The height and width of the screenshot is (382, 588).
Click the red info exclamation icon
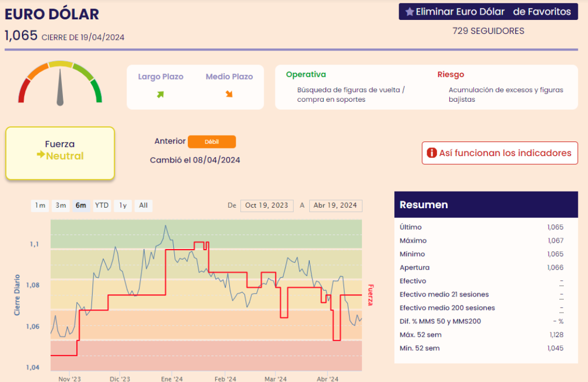pyautogui.click(x=431, y=153)
